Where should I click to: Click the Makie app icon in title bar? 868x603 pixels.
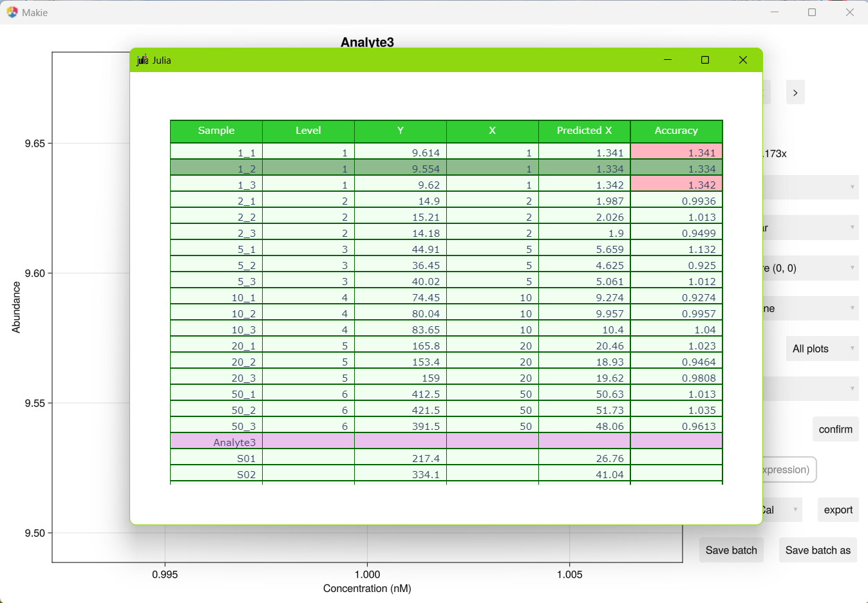pyautogui.click(x=12, y=12)
